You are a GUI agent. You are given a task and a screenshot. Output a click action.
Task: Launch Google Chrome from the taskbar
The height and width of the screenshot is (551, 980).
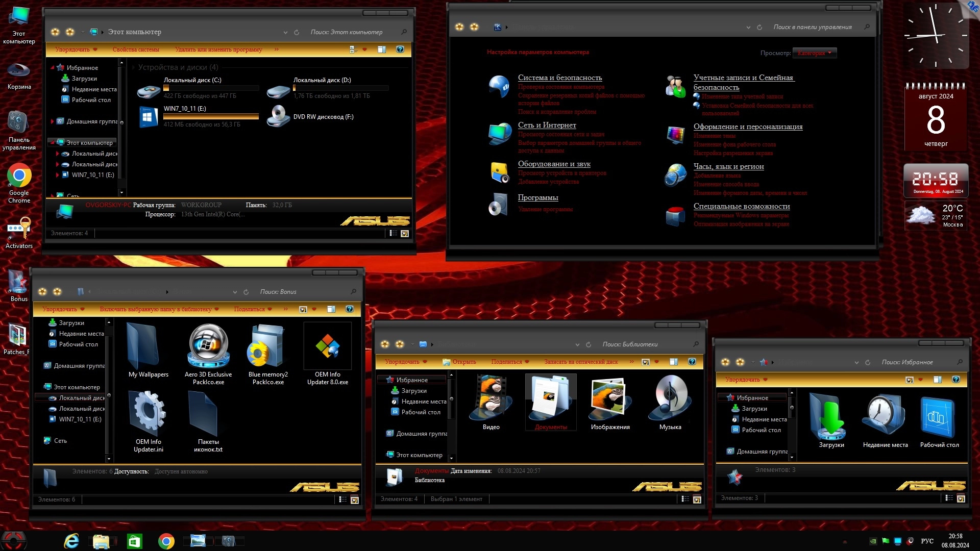(166, 541)
